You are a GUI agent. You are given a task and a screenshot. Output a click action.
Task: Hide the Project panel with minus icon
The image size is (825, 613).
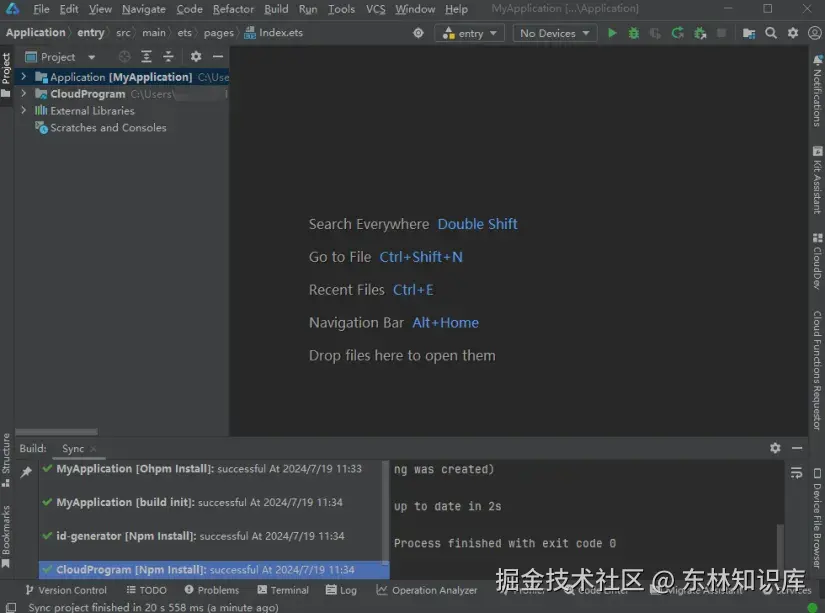tap(218, 56)
